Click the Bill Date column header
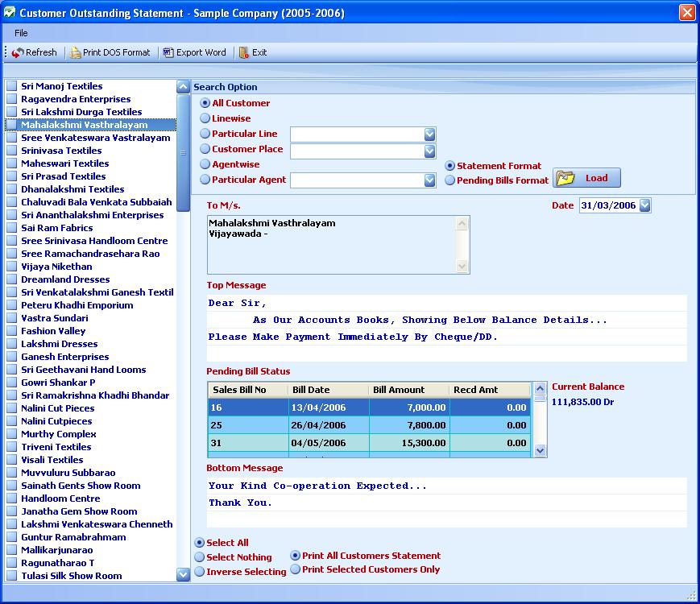 [329, 390]
